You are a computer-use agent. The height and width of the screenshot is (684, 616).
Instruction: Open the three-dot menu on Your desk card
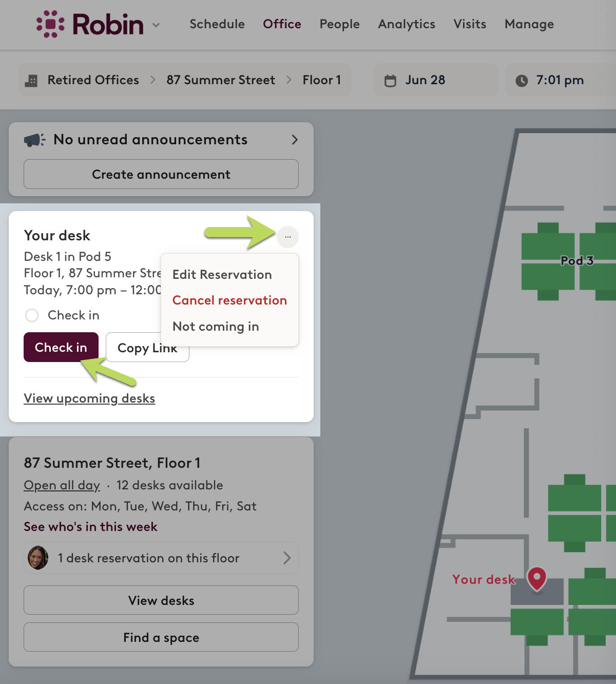288,237
